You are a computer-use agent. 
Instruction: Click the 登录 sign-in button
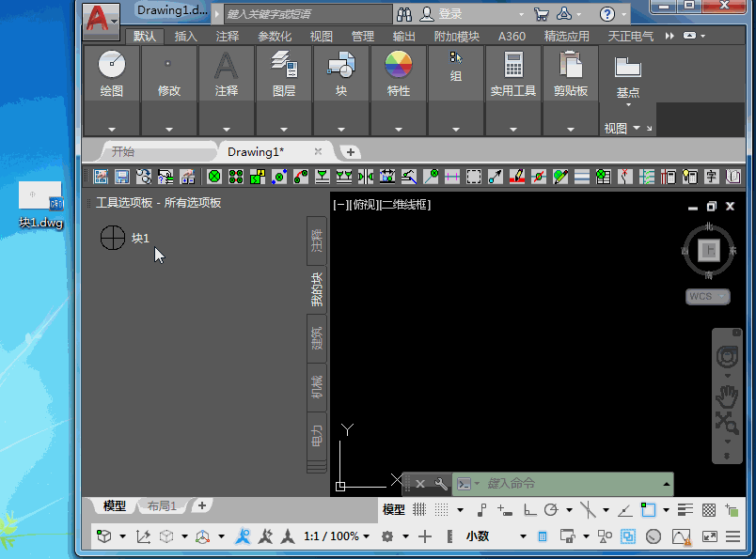point(449,15)
